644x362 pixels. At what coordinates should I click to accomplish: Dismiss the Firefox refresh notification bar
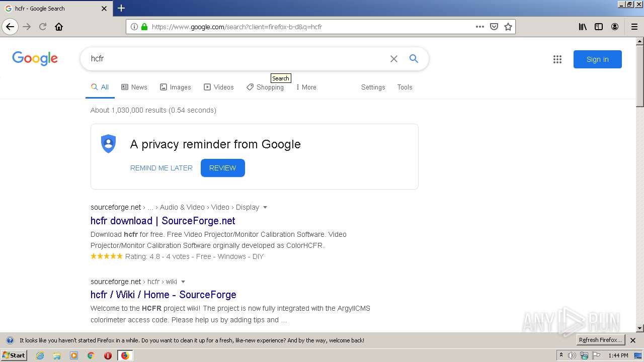pyautogui.click(x=633, y=340)
